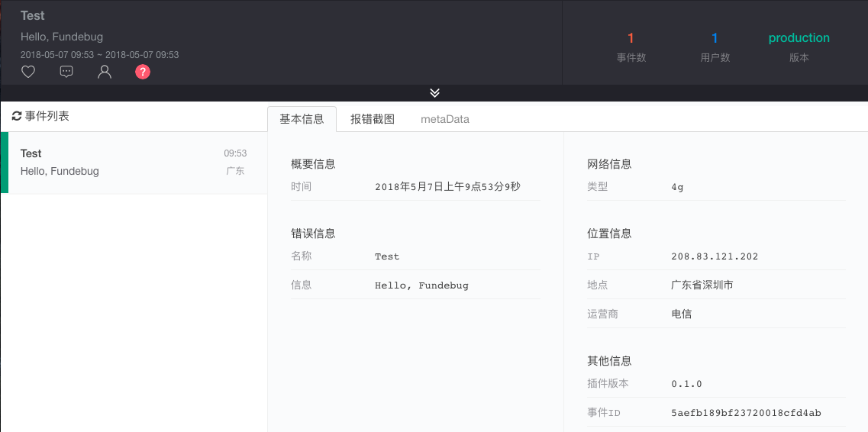Click the heart favorite icon
Image resolution: width=868 pixels, height=432 pixels.
[28, 72]
